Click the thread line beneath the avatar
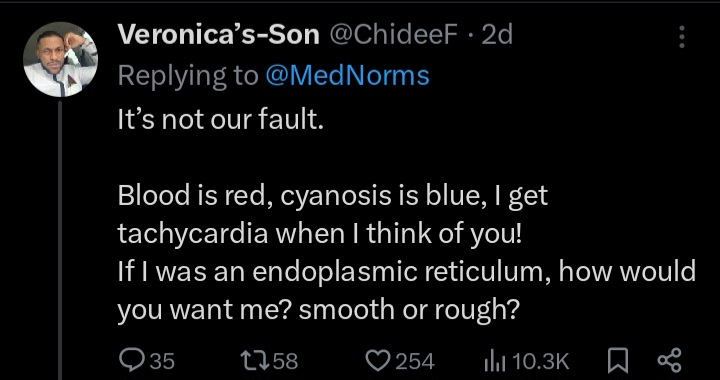Viewport: 720px width, 380px height. (x=60, y=240)
